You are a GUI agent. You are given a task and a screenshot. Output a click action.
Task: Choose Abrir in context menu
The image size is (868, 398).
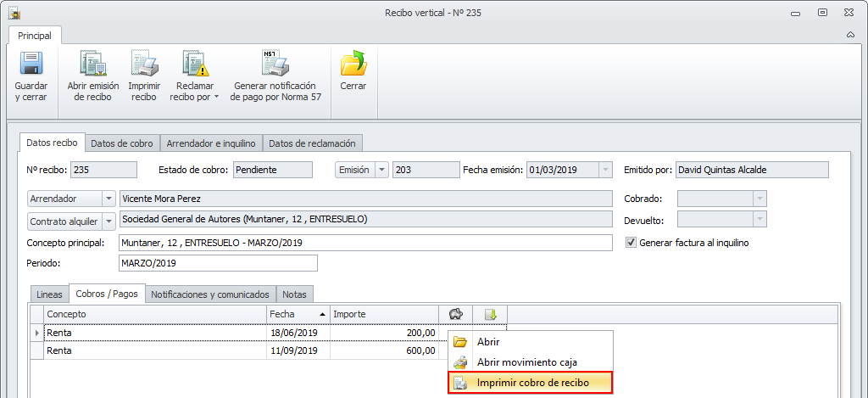point(530,342)
